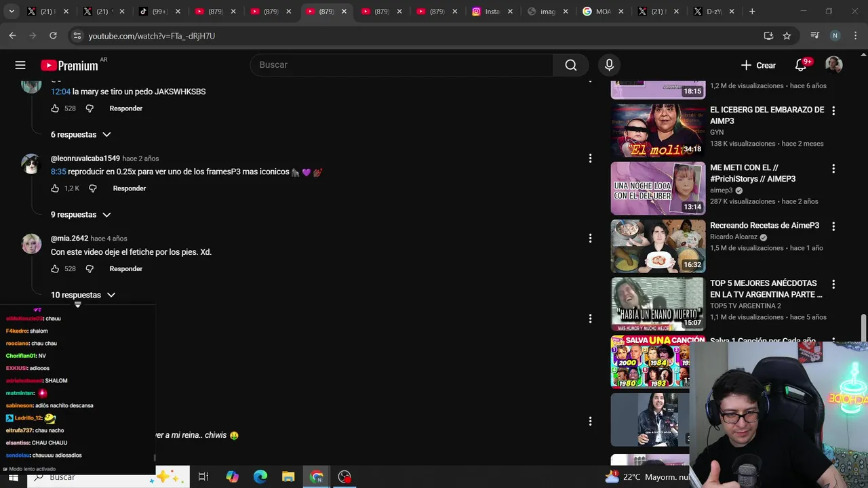Image resolution: width=868 pixels, height=488 pixels.
Task: Open Chrome media control button
Action: point(815,36)
